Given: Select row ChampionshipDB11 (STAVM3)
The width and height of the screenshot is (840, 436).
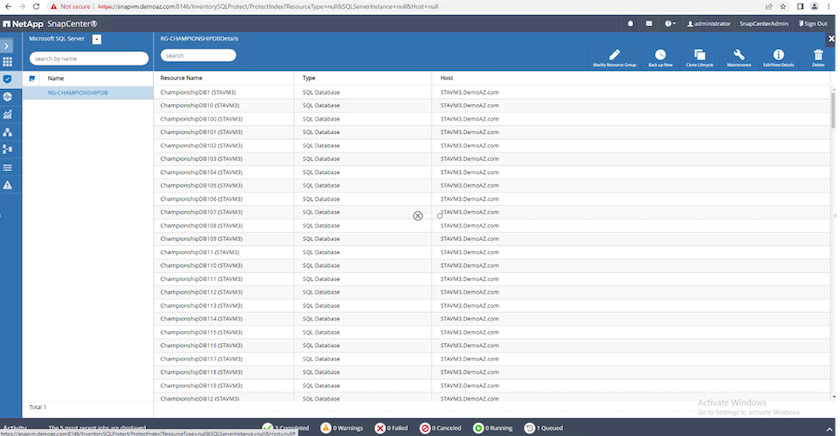Looking at the screenshot, I should pos(492,252).
